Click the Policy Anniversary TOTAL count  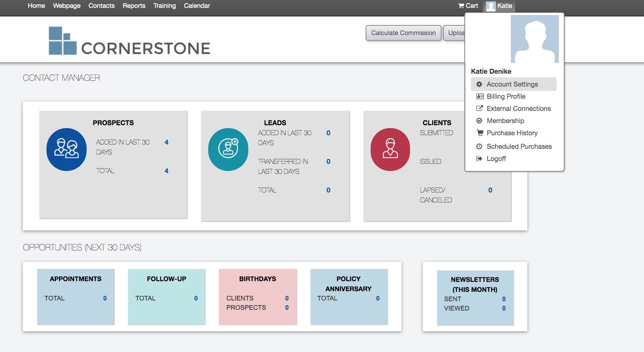[x=378, y=298]
